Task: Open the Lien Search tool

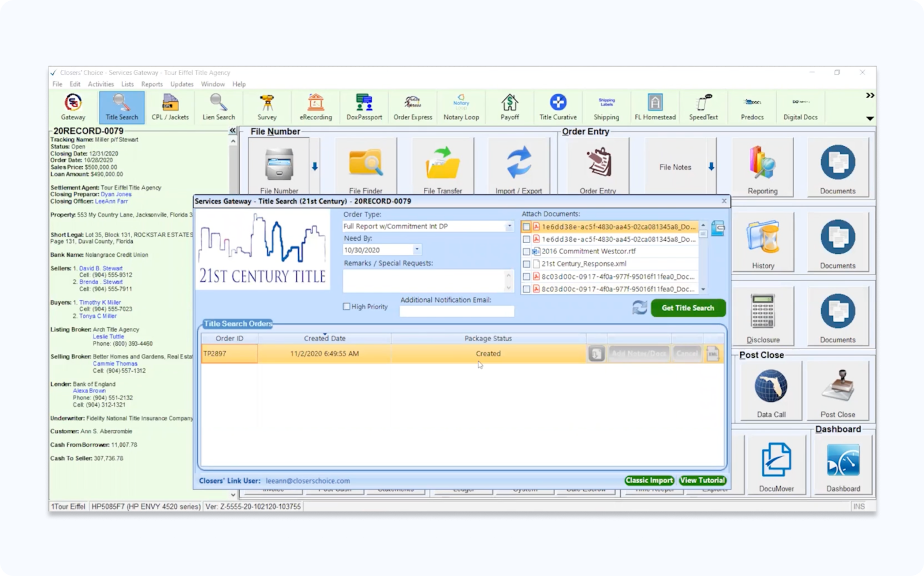Action: [218, 107]
